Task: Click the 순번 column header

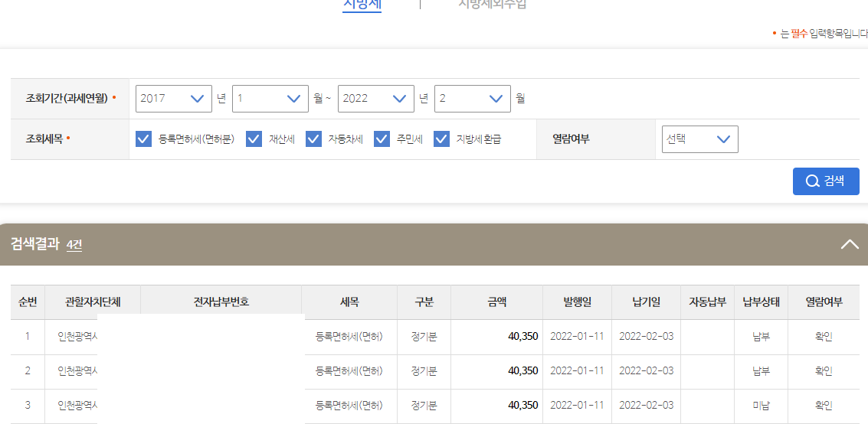Action: [28, 302]
